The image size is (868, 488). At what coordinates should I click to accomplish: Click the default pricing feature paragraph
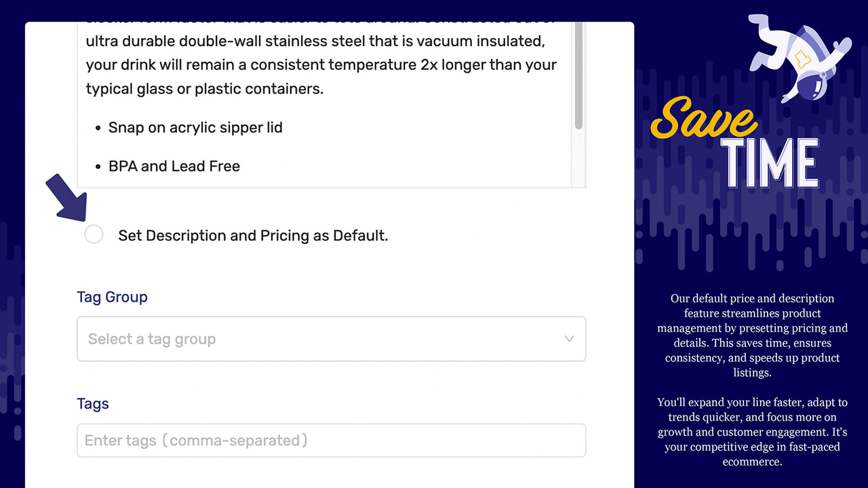click(x=752, y=335)
